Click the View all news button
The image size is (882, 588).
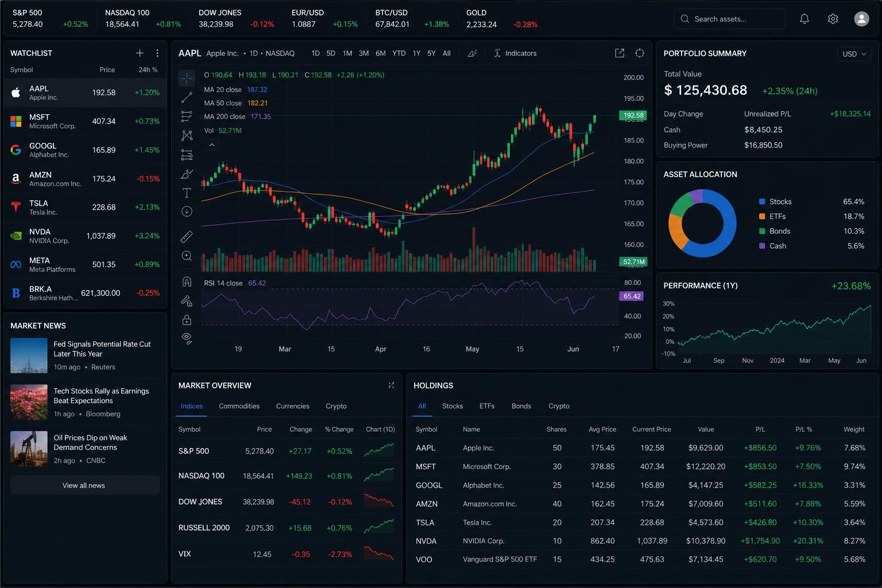click(x=85, y=485)
